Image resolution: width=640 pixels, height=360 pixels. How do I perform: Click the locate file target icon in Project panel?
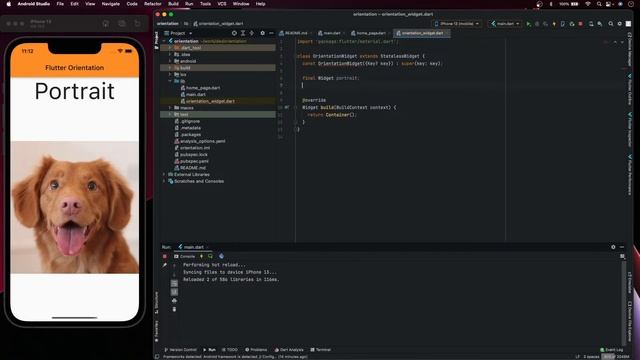click(x=234, y=33)
